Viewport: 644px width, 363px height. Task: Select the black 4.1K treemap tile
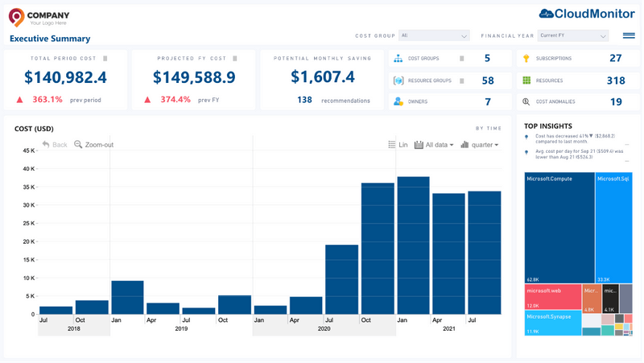click(x=610, y=299)
